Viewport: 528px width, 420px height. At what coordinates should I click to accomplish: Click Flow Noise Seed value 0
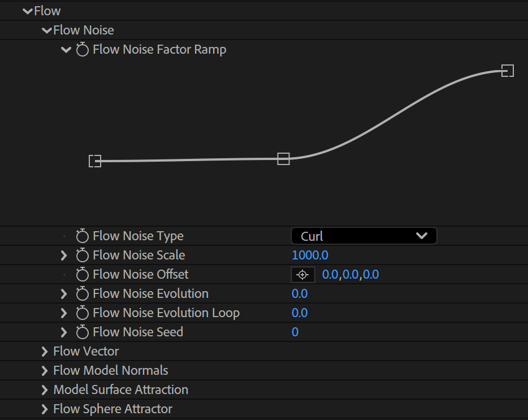click(x=295, y=332)
